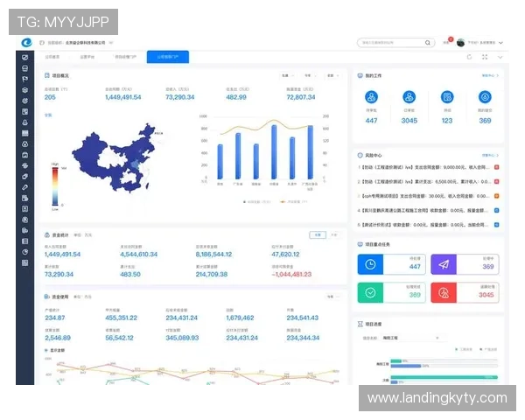Click the flag icon in the dark sidebar
The width and height of the screenshot is (525, 420).
[x=24, y=79]
